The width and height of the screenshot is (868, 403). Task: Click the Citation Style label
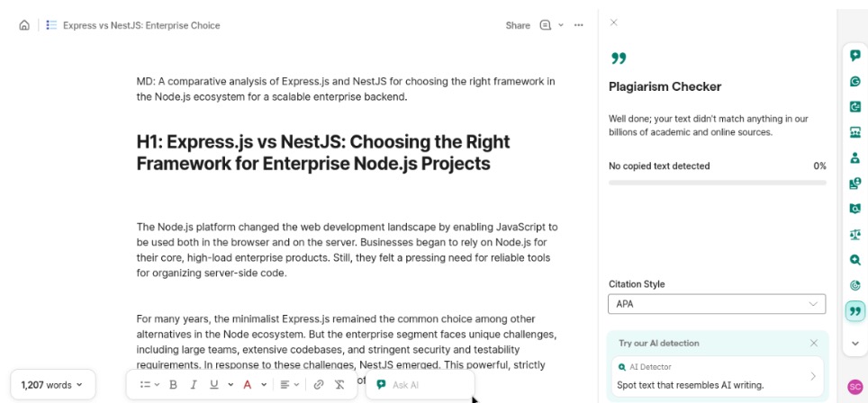click(x=637, y=284)
